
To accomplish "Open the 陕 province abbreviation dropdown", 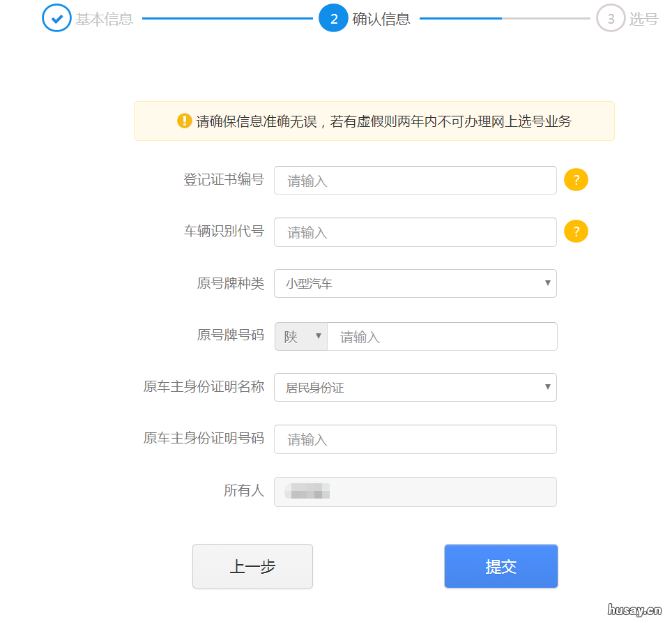I will 300,336.
